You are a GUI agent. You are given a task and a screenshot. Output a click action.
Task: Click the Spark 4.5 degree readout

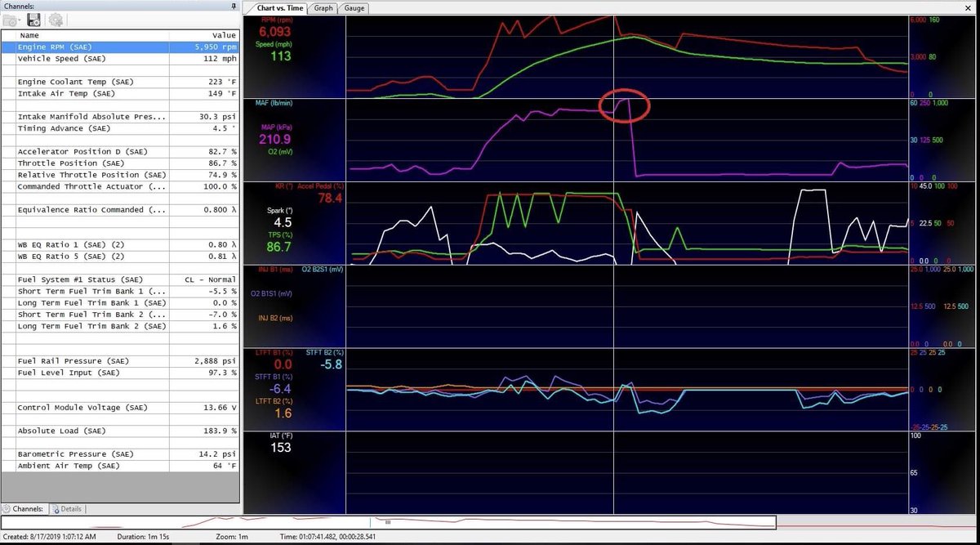pyautogui.click(x=282, y=222)
